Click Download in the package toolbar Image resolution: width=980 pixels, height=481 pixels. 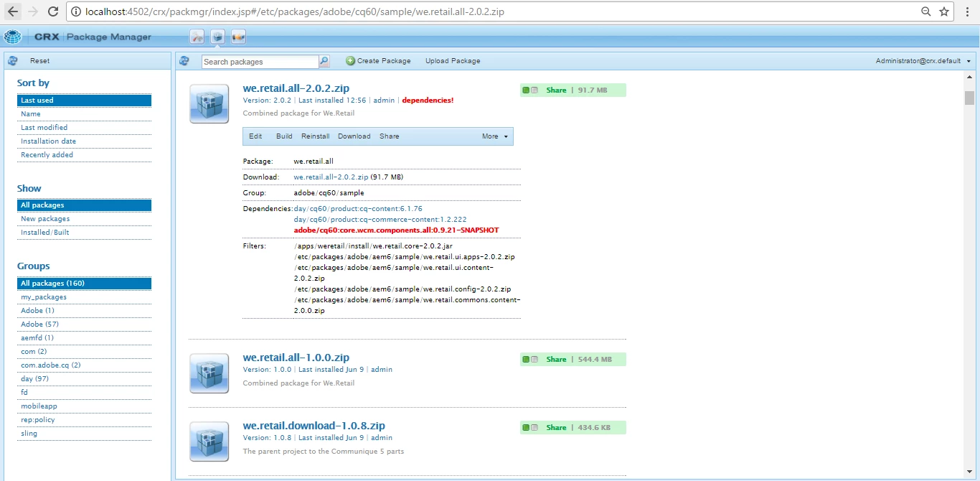click(354, 136)
